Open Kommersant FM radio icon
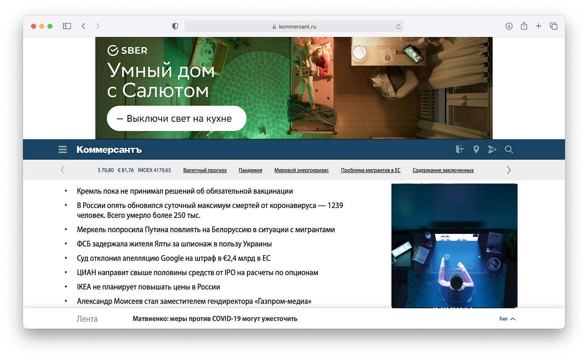588x364 pixels. [x=492, y=149]
